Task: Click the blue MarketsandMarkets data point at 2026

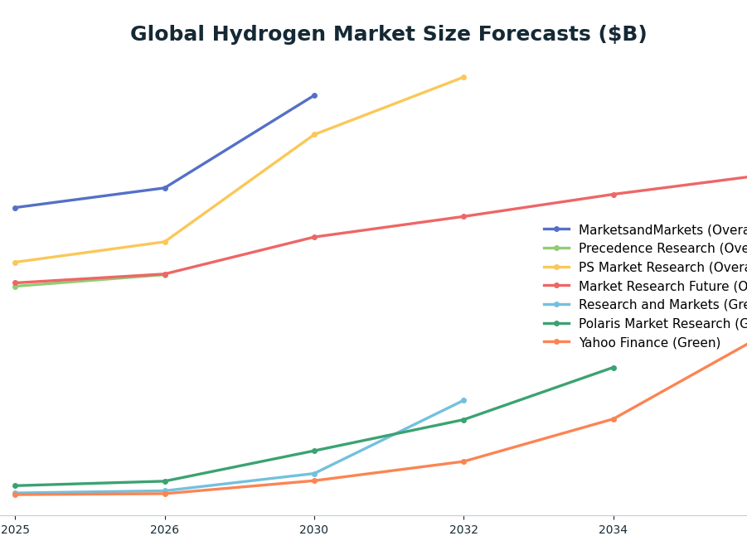Action: pyautogui.click(x=165, y=188)
